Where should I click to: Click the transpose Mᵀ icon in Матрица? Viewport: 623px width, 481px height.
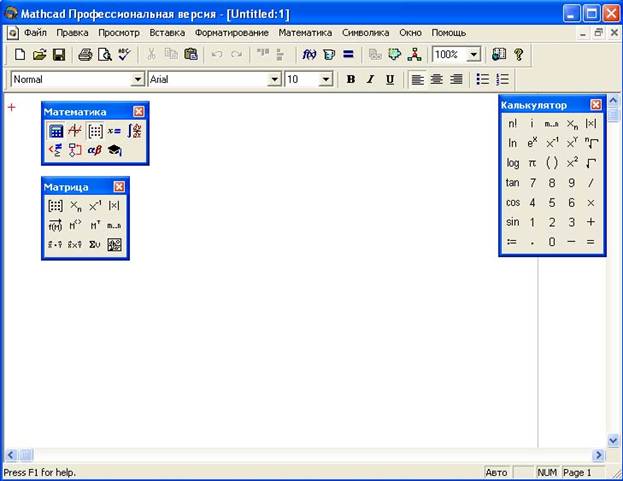tap(95, 225)
